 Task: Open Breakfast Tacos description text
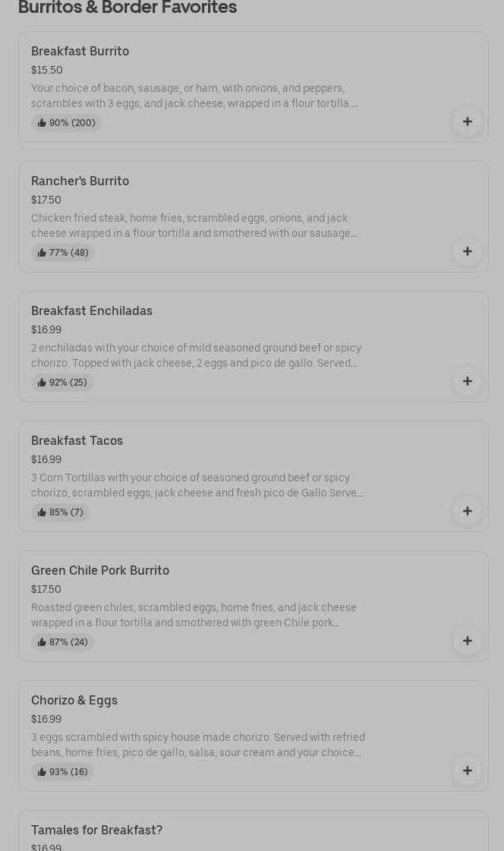[197, 485]
